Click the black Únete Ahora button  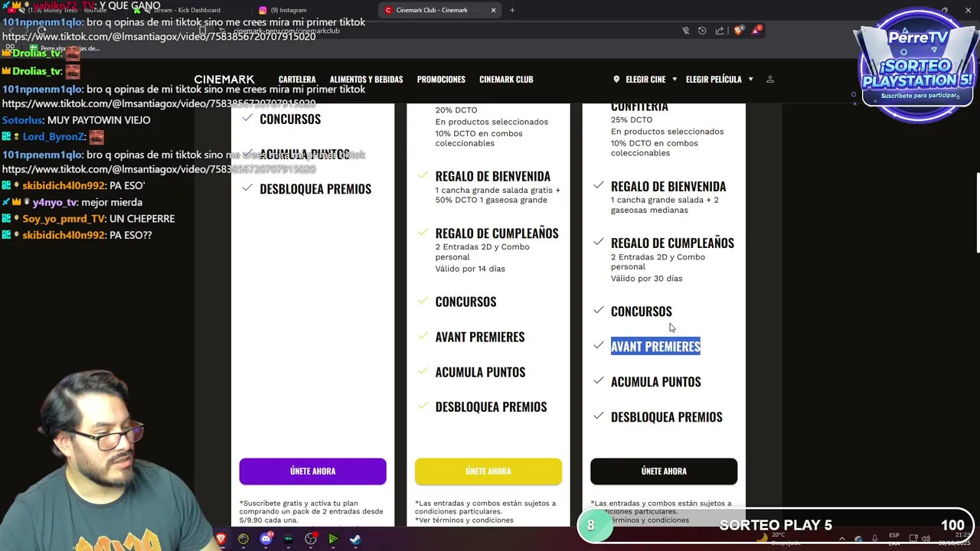pos(664,471)
